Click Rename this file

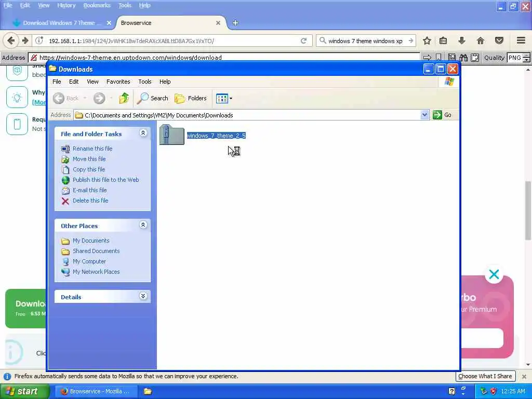point(92,149)
